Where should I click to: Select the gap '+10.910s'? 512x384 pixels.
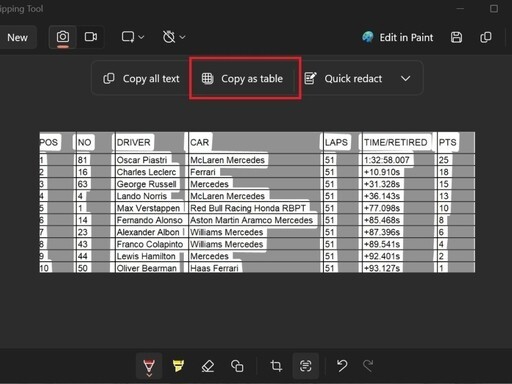click(x=382, y=172)
